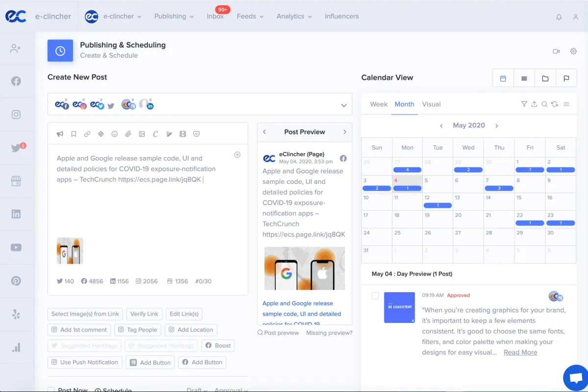Expand the social accounts selector chevron
Screen dimensions: 588x392
point(343,104)
